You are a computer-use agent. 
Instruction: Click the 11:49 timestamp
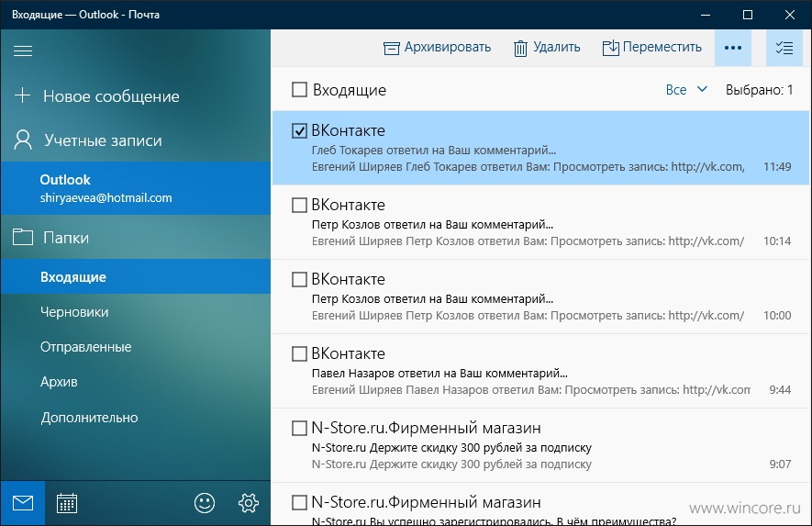tap(777, 166)
